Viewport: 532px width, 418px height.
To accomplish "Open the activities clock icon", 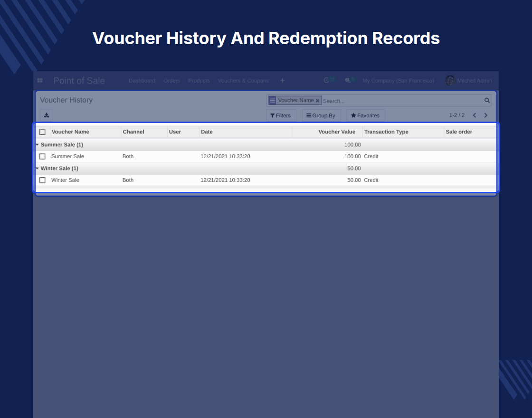I will tap(326, 80).
